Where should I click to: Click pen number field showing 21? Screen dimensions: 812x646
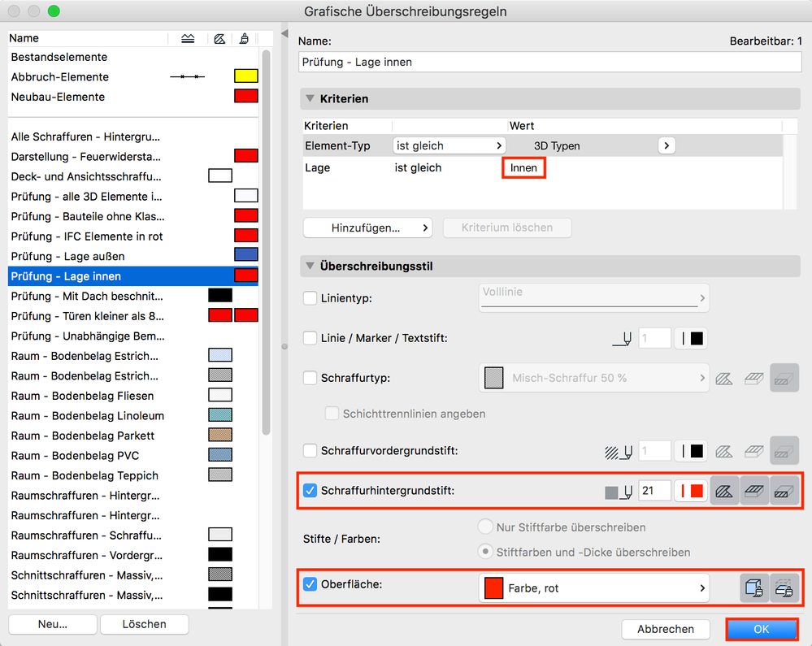pos(654,491)
